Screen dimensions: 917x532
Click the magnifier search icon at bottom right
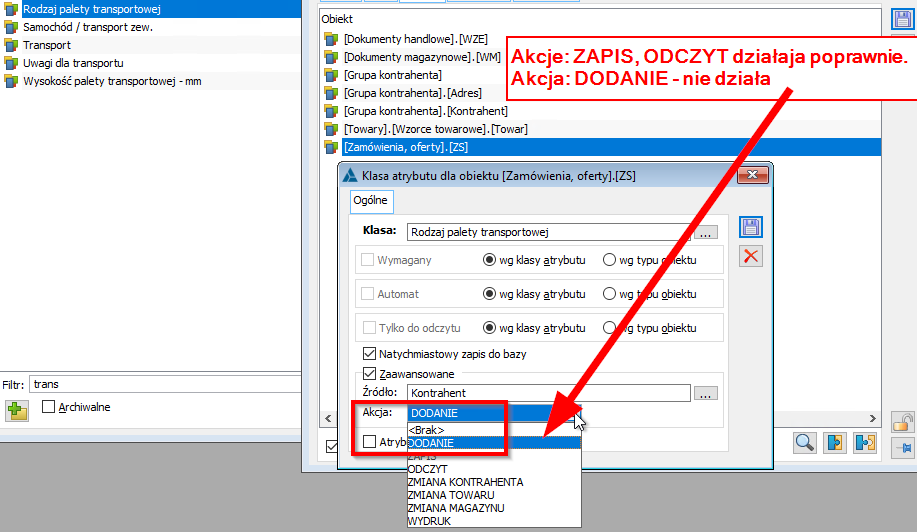pos(805,443)
